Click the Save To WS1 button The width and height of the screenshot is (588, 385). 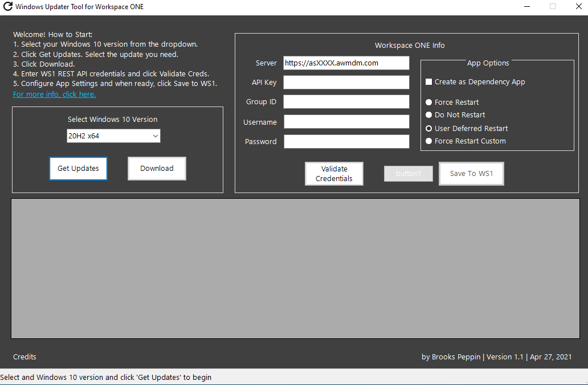click(x=471, y=174)
